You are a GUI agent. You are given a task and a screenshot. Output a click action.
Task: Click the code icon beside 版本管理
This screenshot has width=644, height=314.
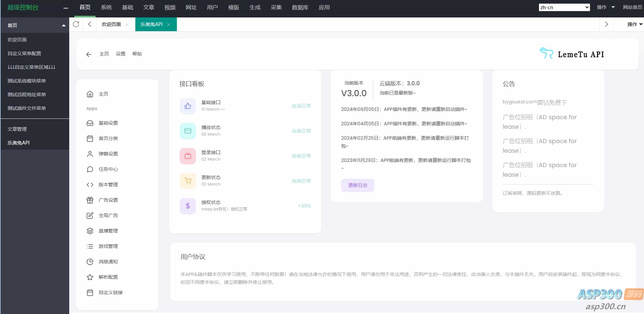click(89, 184)
